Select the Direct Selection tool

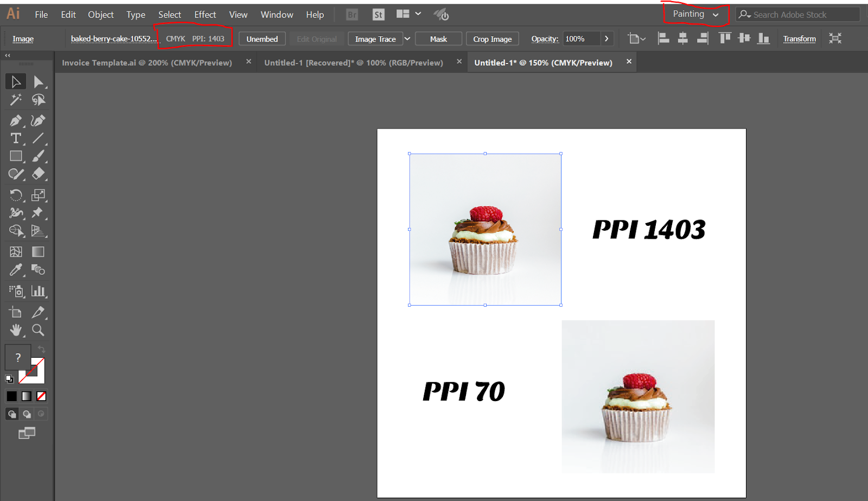tap(38, 82)
